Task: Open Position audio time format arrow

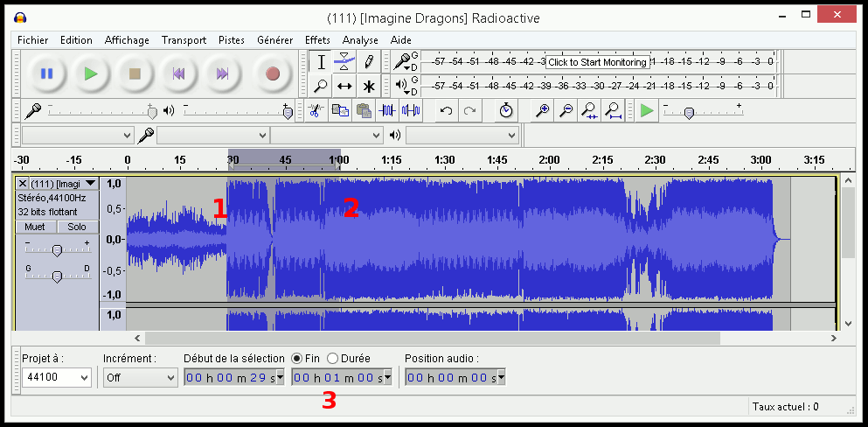Action: click(501, 378)
